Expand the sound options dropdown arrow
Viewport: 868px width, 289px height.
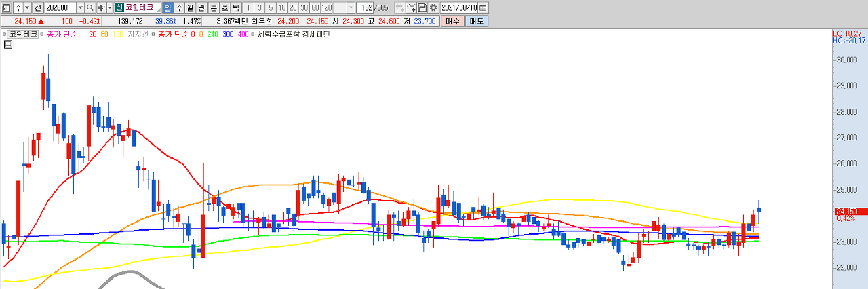[110, 7]
